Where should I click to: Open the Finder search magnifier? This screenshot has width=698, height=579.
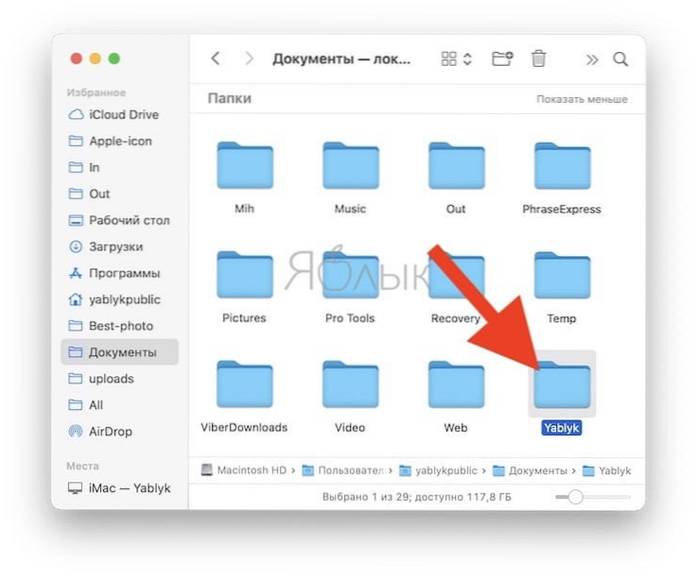pos(621,59)
